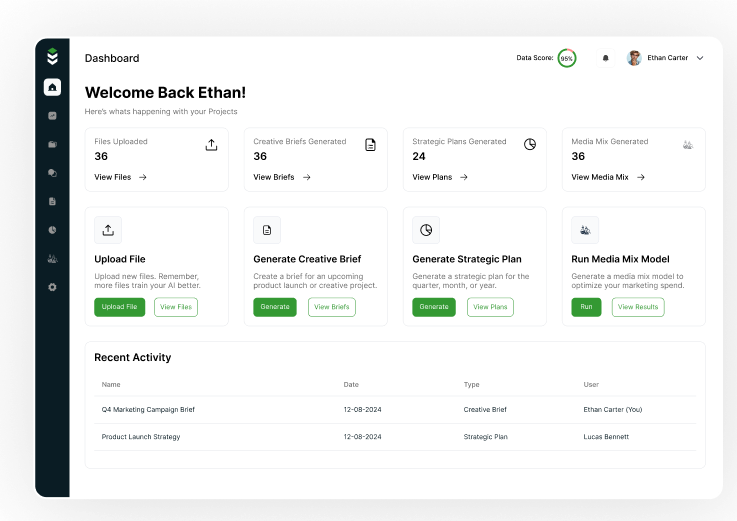Click the View Plans outlined button

pos(490,307)
